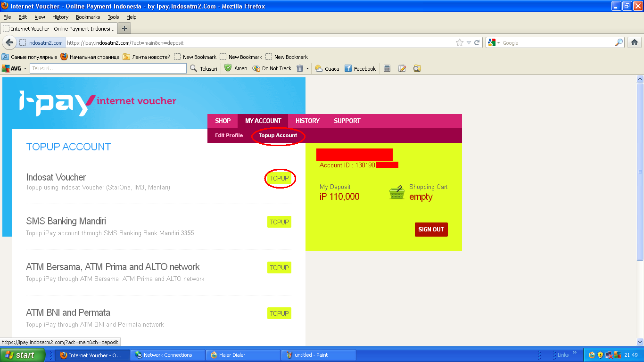Image resolution: width=644 pixels, height=362 pixels.
Task: Click TOPUP for Indosat Voucher
Action: (279, 179)
